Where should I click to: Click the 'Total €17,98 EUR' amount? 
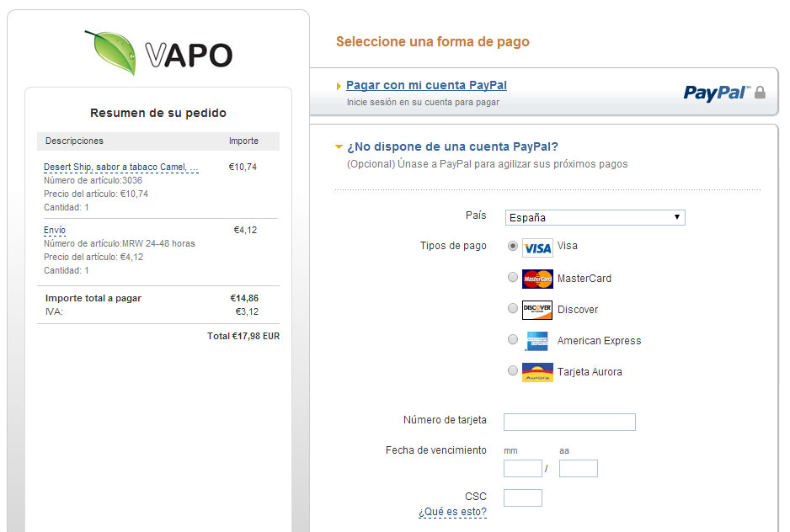(x=243, y=336)
